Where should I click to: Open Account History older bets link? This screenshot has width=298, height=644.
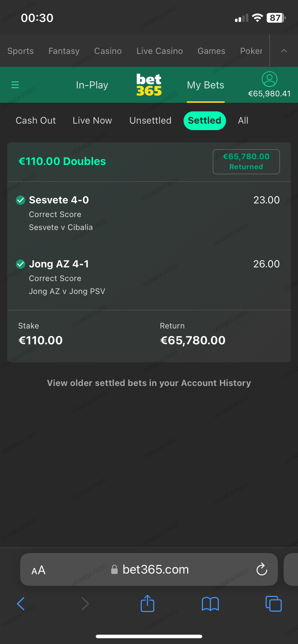(149, 383)
